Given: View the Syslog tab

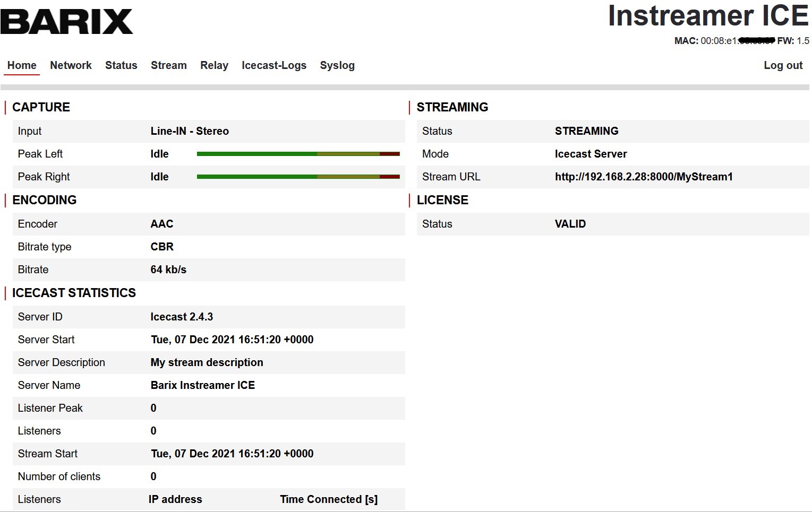Looking at the screenshot, I should tap(337, 65).
